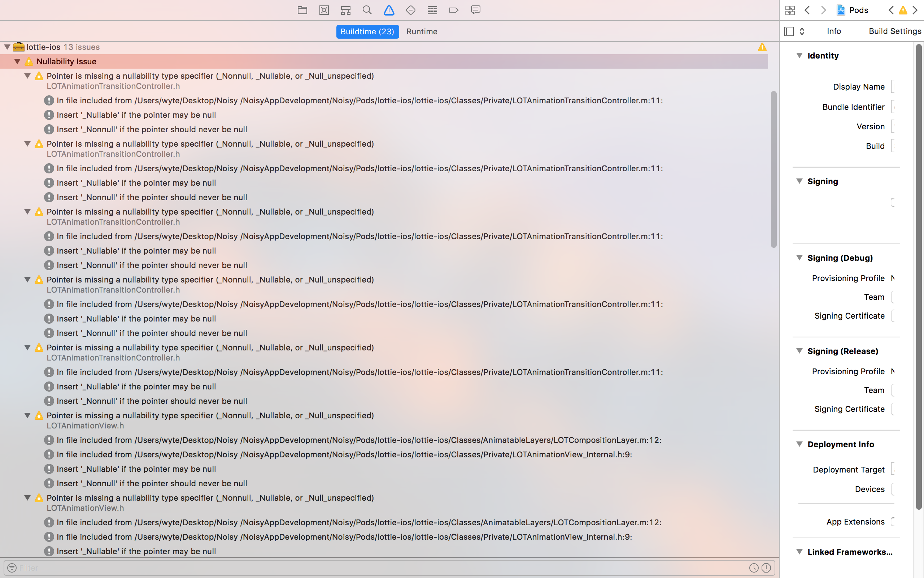
Task: Click the warning badge on lottie-ios row
Action: [x=762, y=47]
